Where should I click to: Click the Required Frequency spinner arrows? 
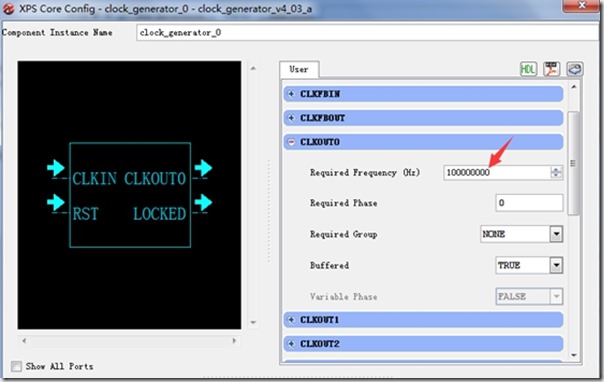[556, 172]
